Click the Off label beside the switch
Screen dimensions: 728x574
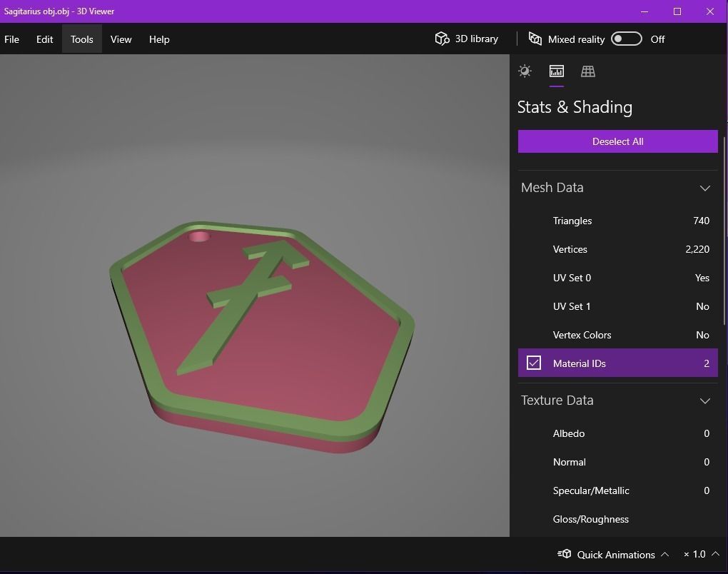tap(657, 39)
